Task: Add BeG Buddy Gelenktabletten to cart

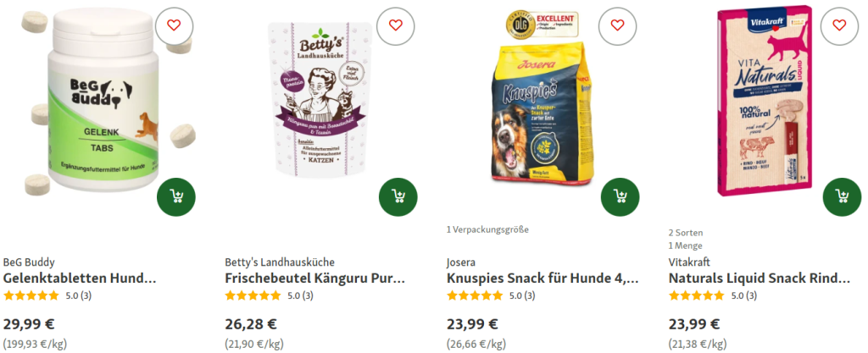Action: pyautogui.click(x=176, y=196)
